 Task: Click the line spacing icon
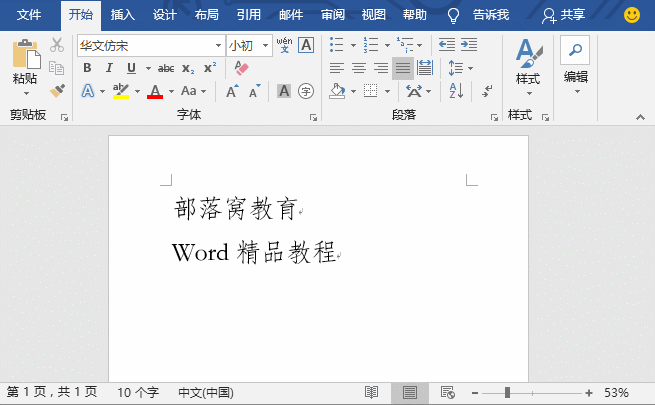455,68
